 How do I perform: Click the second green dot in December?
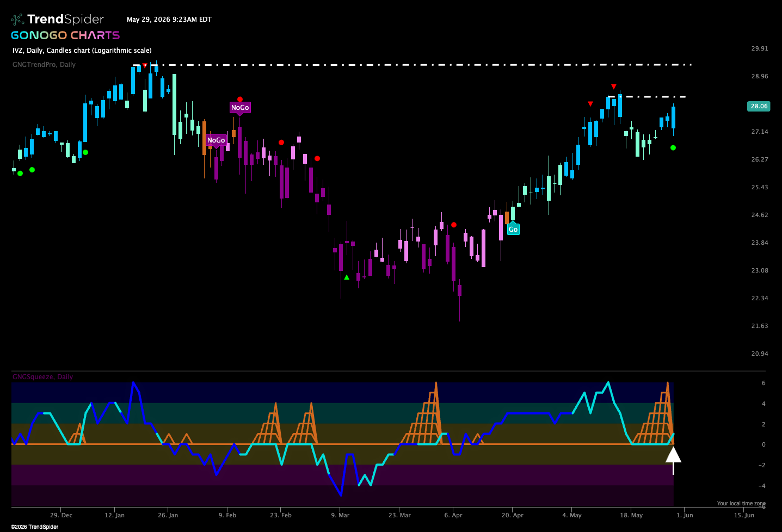pos(32,170)
